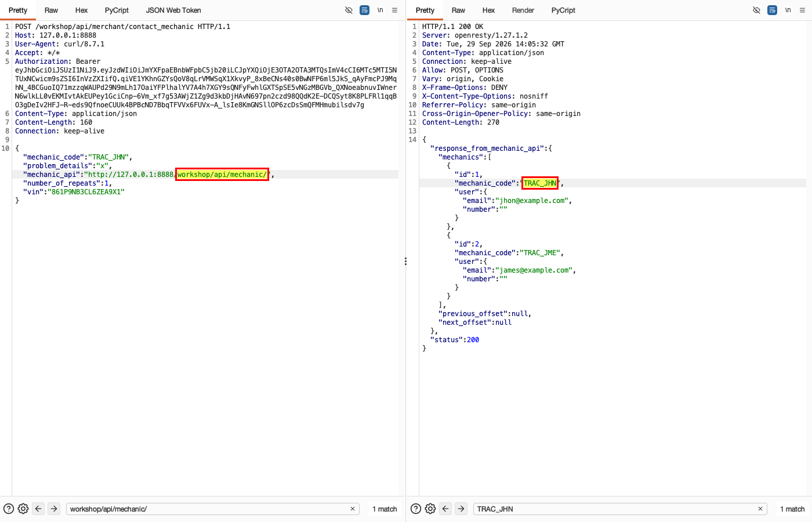Click X-Frame-Options: DENY header
Screen dimensions: 812x522
tap(465, 88)
